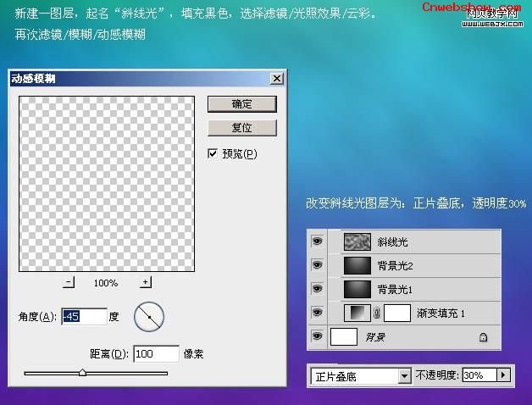Screen dimensions: 532x405
Task: Click the gradient fill thumbnail of 渐变填充 1
Action: click(357, 313)
